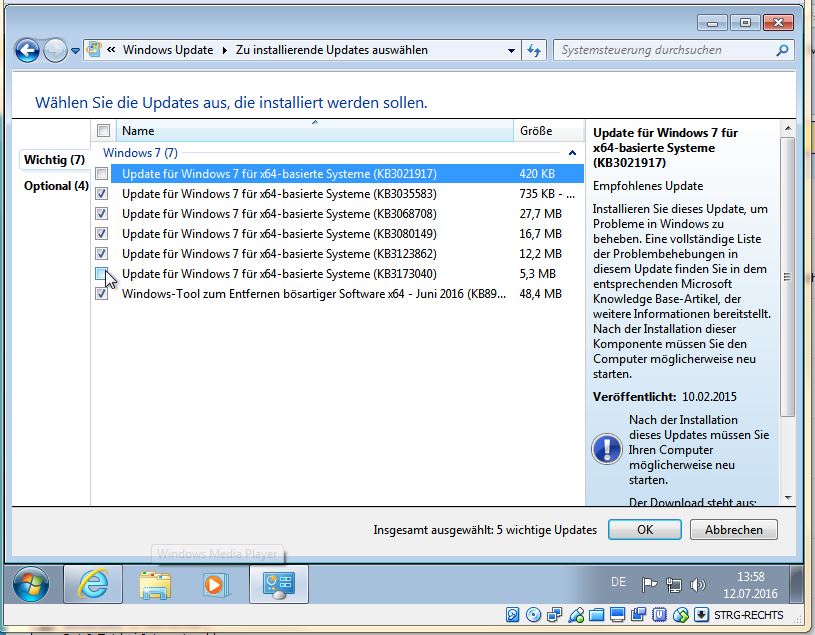The height and width of the screenshot is (635, 815).
Task: Uncheck the box for update KB3080149
Action: (102, 234)
